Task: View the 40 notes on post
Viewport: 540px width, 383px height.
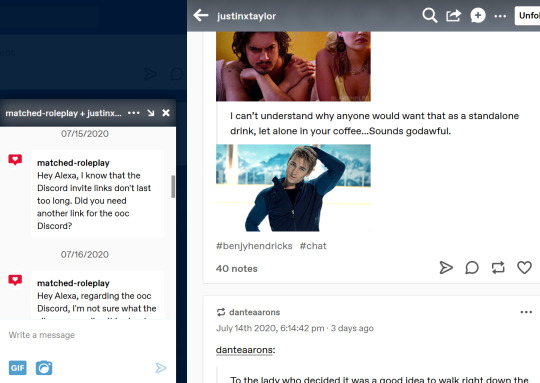Action: coord(237,269)
